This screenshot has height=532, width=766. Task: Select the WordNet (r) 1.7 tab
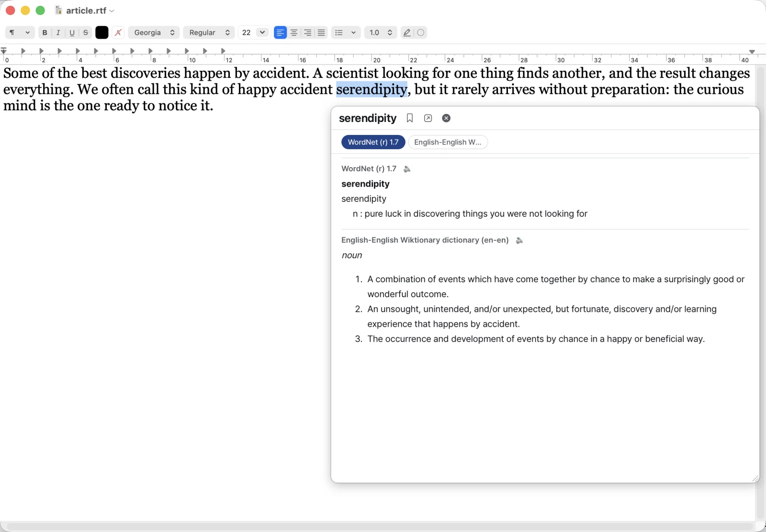coord(373,142)
